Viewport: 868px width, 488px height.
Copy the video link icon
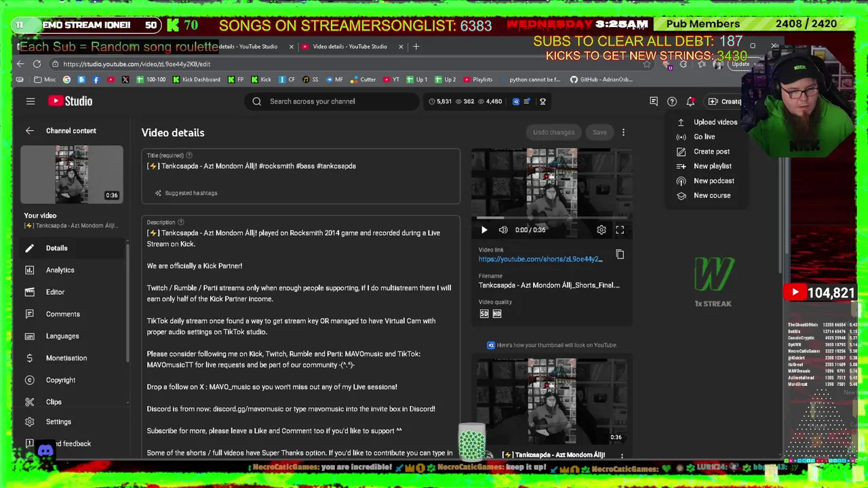point(620,254)
